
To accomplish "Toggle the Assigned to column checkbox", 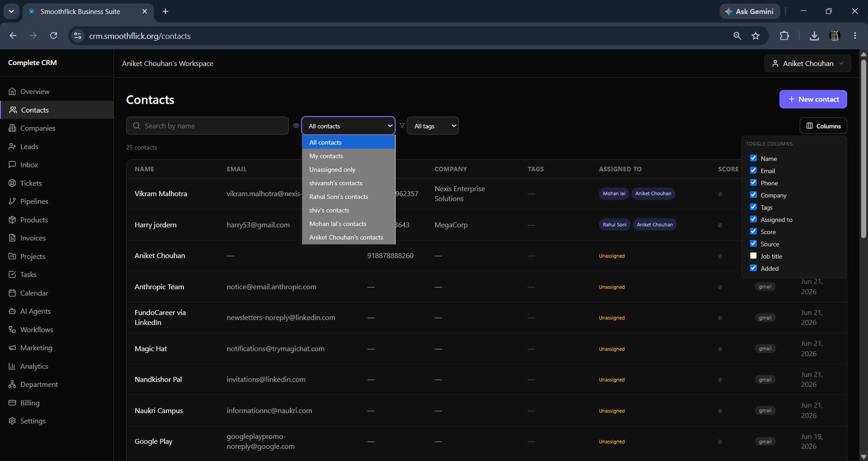I will (x=753, y=219).
